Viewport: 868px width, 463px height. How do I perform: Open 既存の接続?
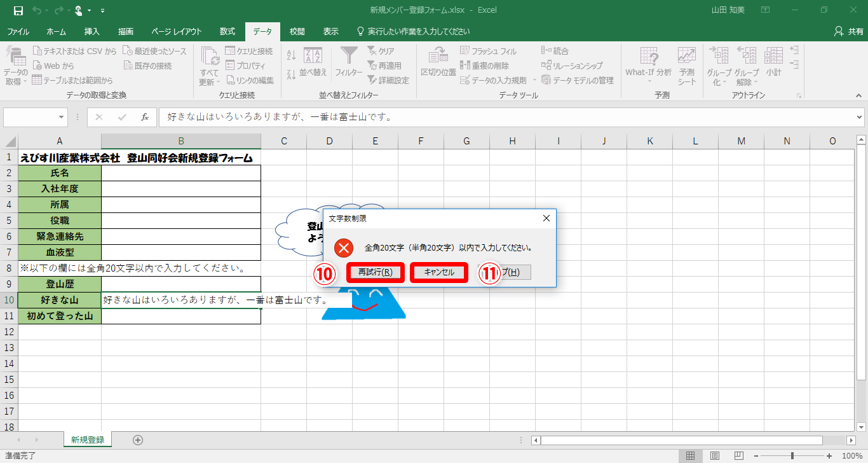[147, 66]
